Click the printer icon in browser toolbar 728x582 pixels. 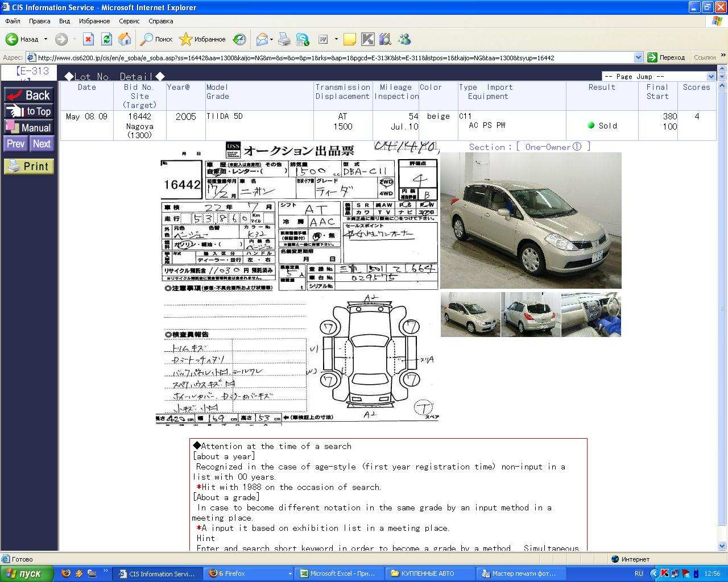284,39
